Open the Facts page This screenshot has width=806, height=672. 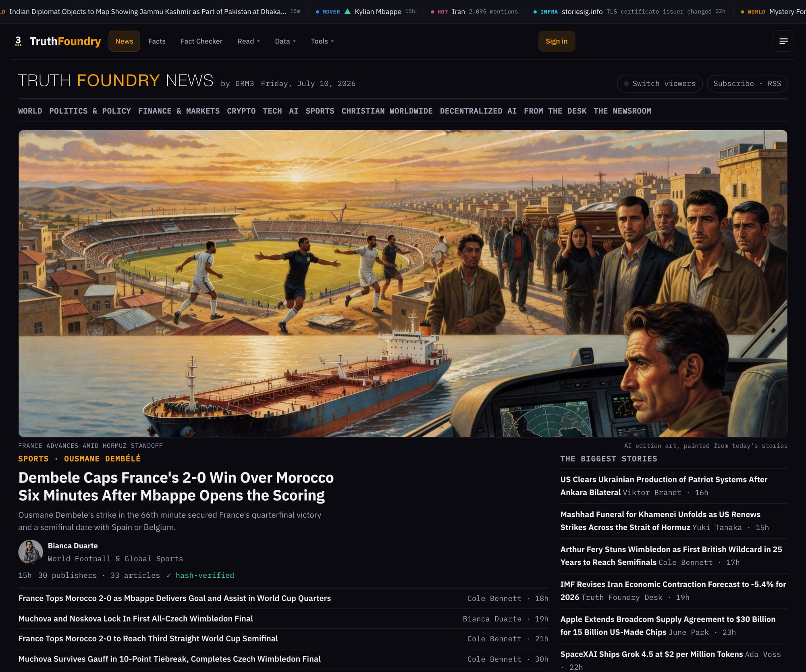point(157,41)
